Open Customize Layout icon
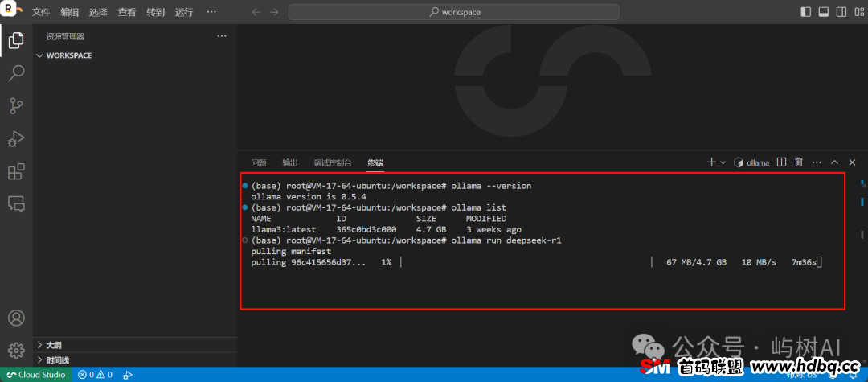The image size is (868, 382). point(858,11)
